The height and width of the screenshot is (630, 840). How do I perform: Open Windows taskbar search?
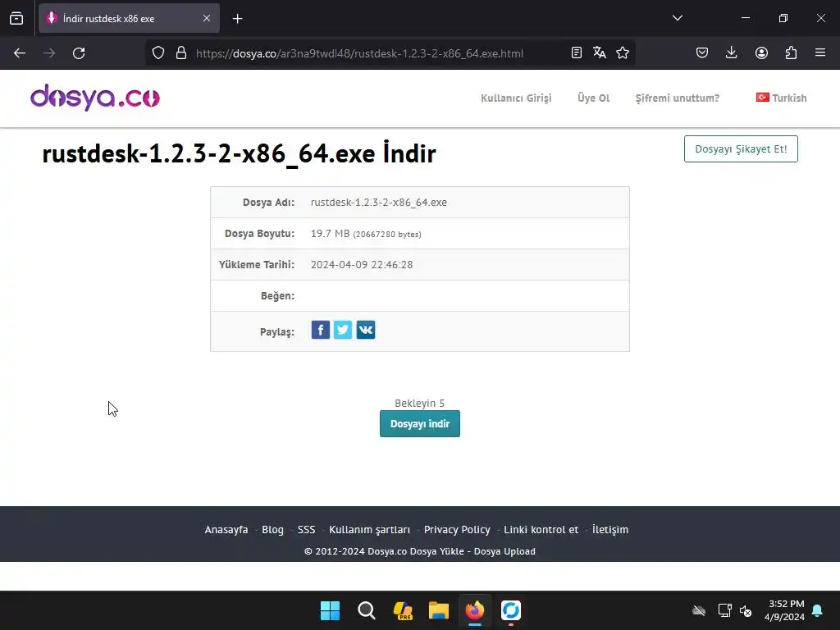tap(367, 610)
